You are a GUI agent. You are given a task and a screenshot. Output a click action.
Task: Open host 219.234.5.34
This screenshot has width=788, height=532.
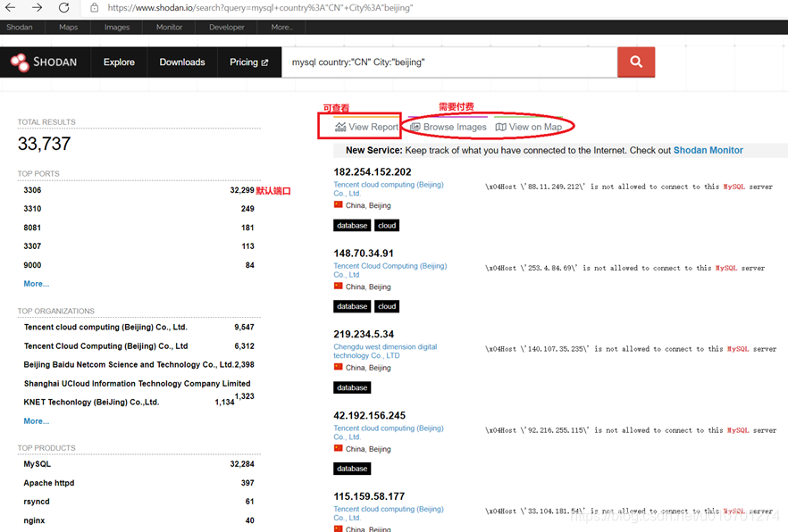pyautogui.click(x=364, y=334)
